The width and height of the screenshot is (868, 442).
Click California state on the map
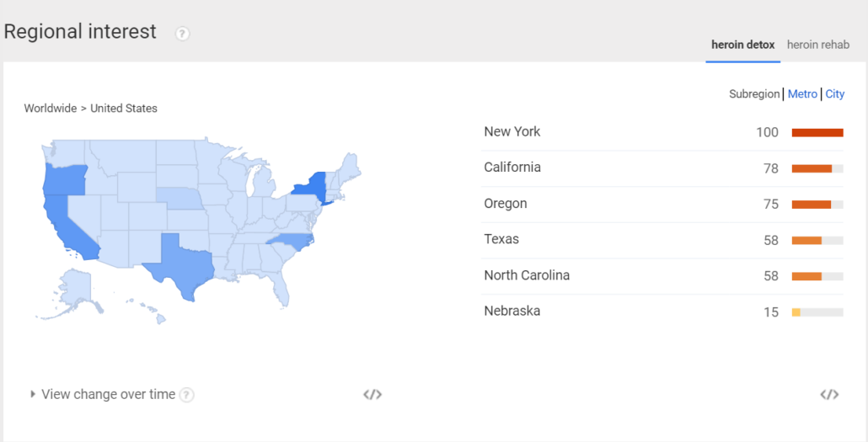point(67,226)
